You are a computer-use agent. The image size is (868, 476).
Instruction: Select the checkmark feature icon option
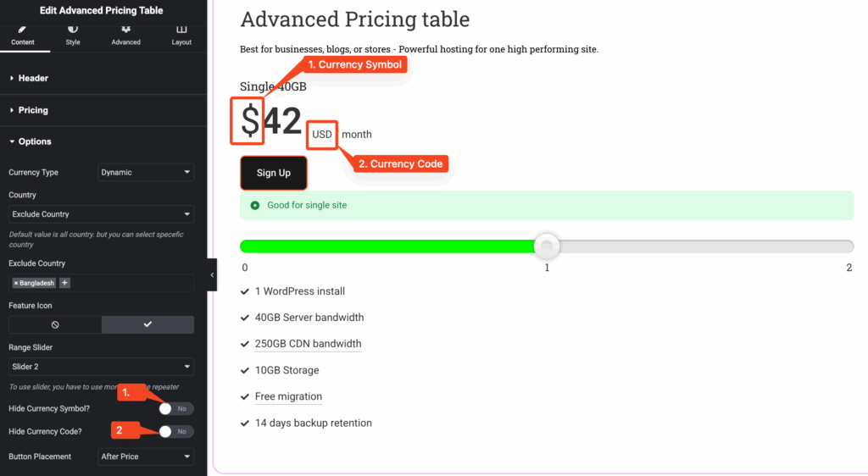click(147, 324)
